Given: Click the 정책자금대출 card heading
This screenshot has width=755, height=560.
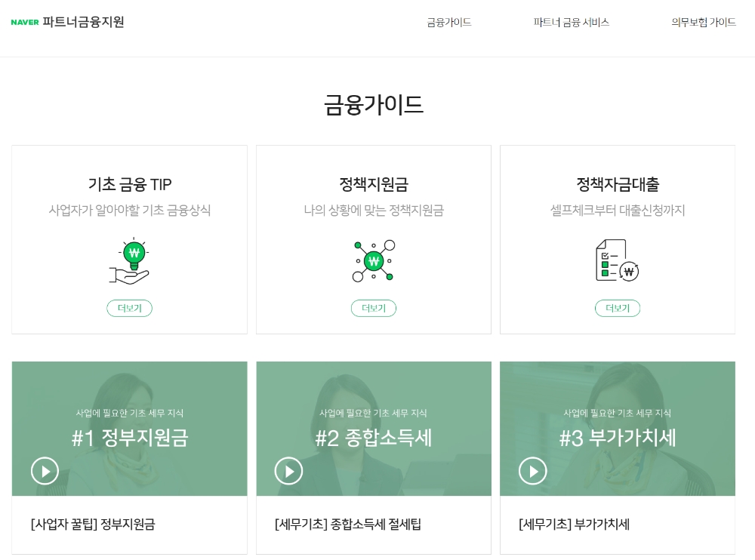Looking at the screenshot, I should point(618,184).
